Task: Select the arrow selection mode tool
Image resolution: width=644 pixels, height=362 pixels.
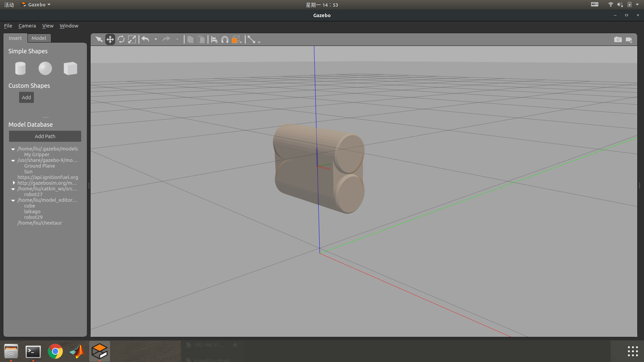Action: 99,40
